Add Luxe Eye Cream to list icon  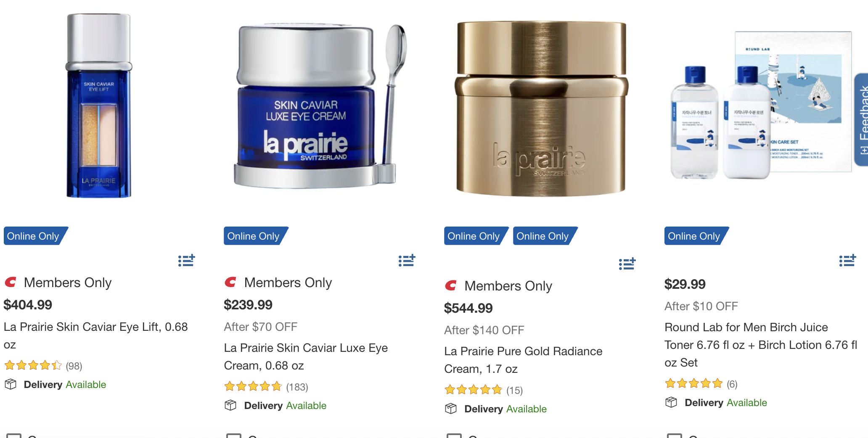pos(407,261)
